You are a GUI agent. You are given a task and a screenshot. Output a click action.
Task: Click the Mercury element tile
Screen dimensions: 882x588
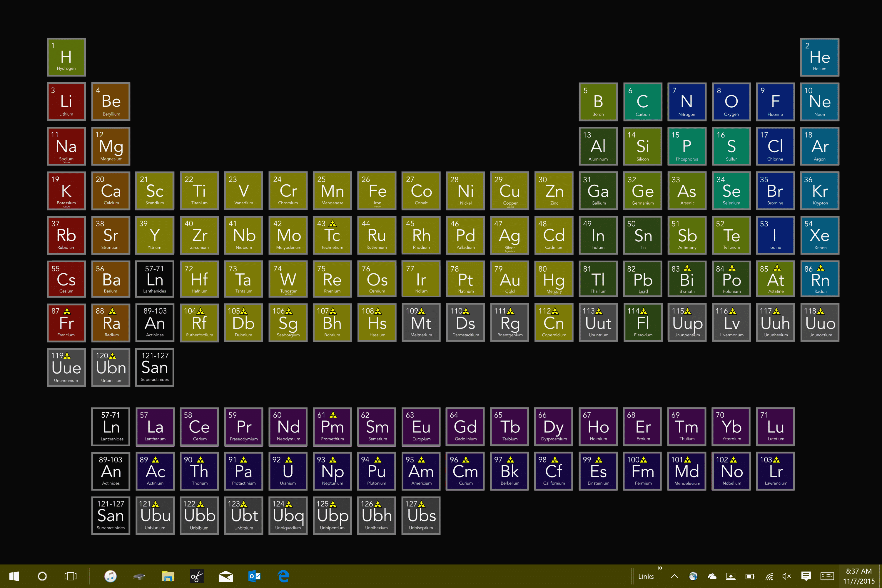(x=554, y=279)
